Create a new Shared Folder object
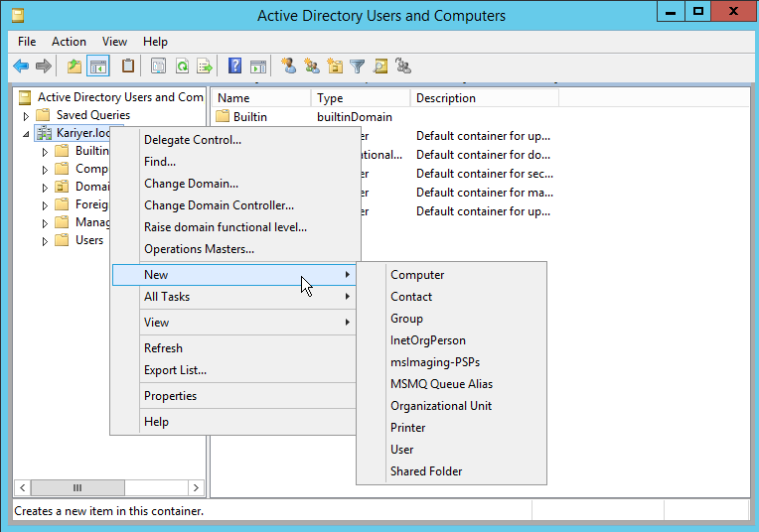 tap(452, 471)
